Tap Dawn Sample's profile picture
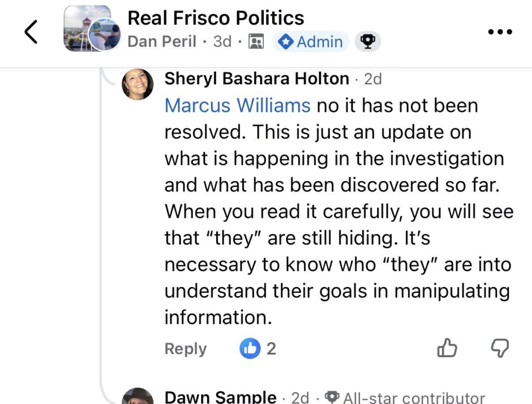The height and width of the screenshot is (404, 532). [138, 398]
